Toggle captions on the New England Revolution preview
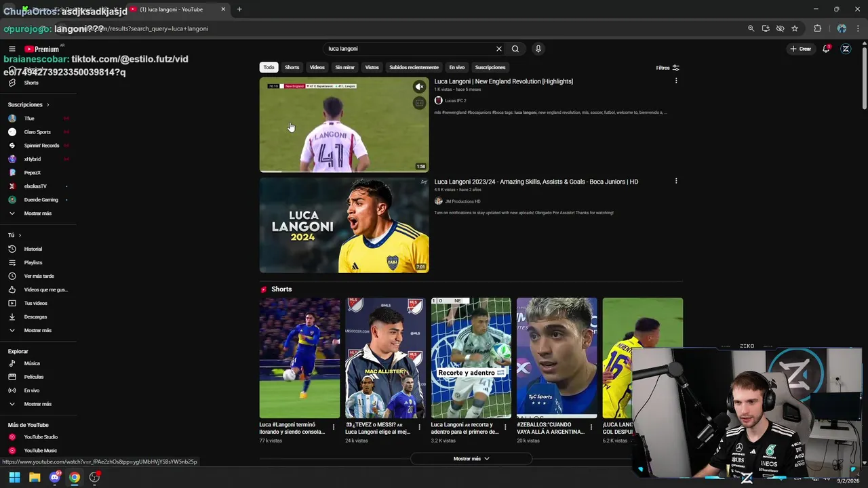868x488 pixels. (x=419, y=103)
